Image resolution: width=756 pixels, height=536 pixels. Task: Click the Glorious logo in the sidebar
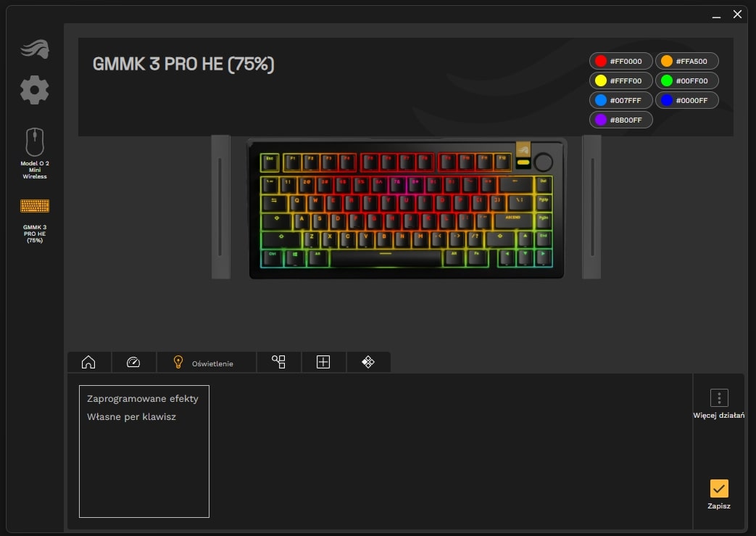tap(35, 49)
